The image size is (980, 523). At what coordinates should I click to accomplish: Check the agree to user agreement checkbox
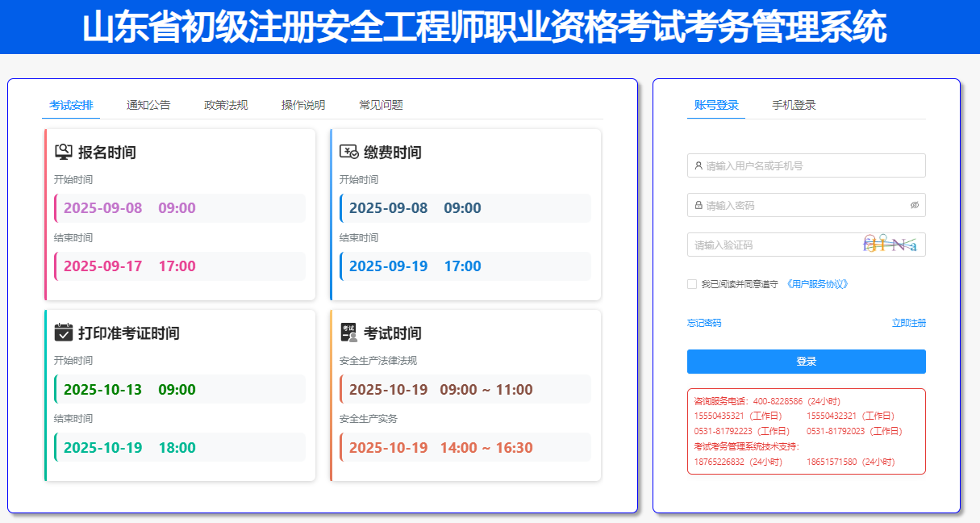pos(692,284)
